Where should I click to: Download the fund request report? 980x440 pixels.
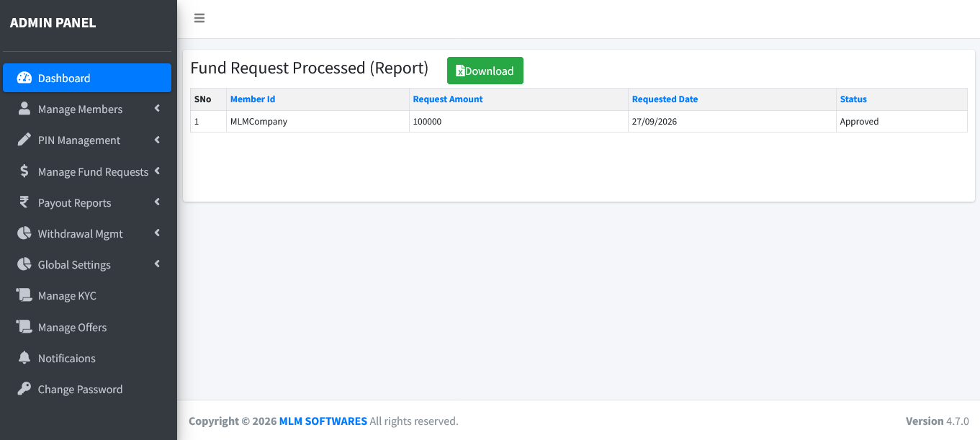tap(485, 71)
